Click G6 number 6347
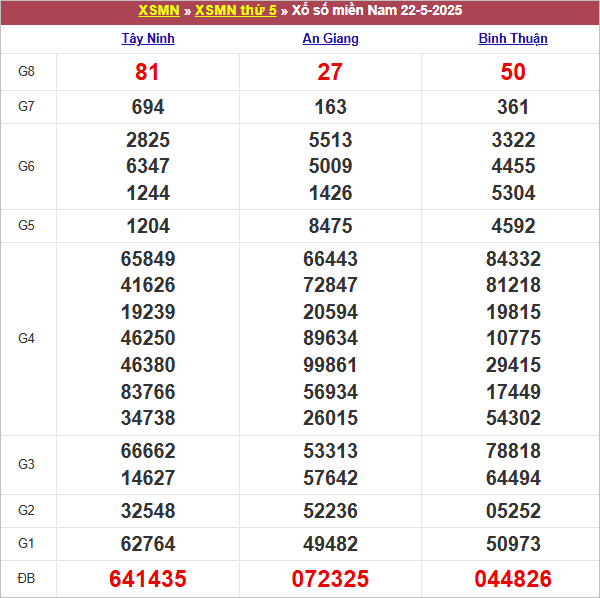Image resolution: width=600 pixels, height=598 pixels. pos(148,166)
